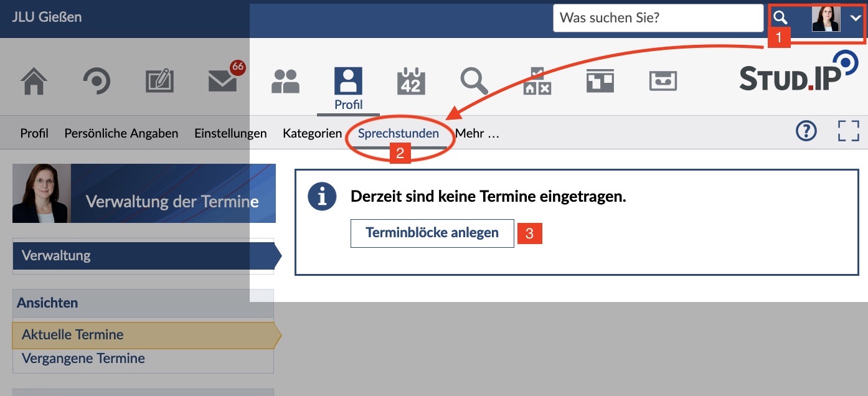Screen dimensions: 868x396
Task: Select the Kategorien tab
Action: point(312,133)
